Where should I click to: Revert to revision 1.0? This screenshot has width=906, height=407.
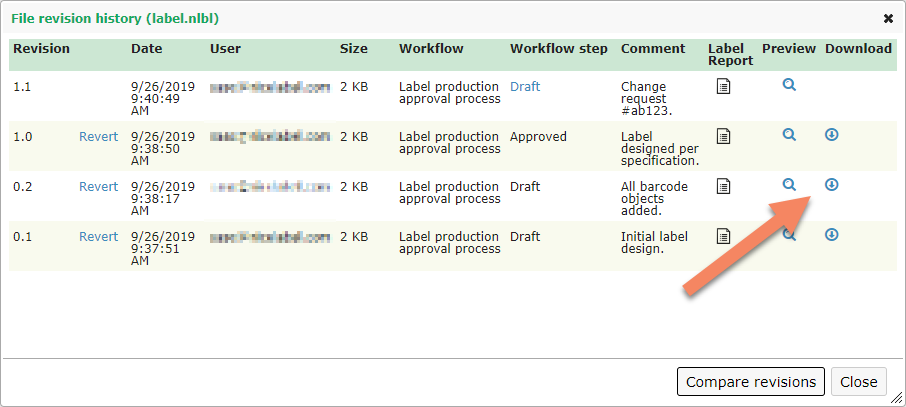98,137
